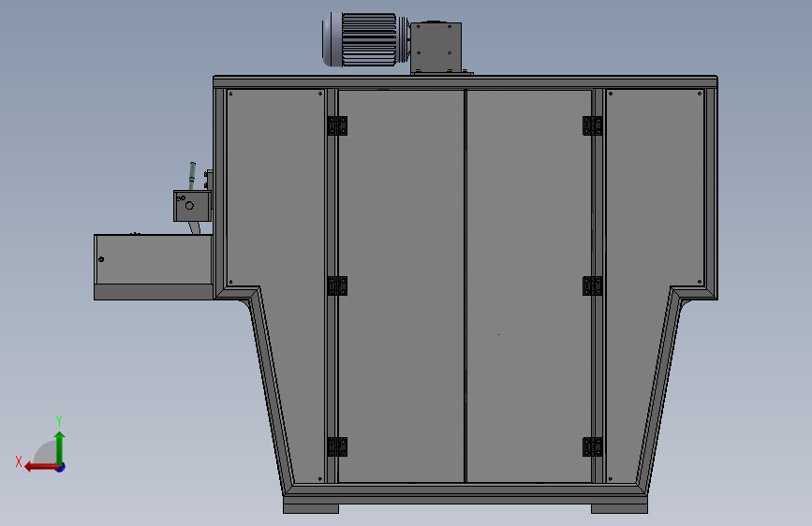Select the finned electric motor on top
Viewport: 812px width, 526px height.
tap(364, 40)
